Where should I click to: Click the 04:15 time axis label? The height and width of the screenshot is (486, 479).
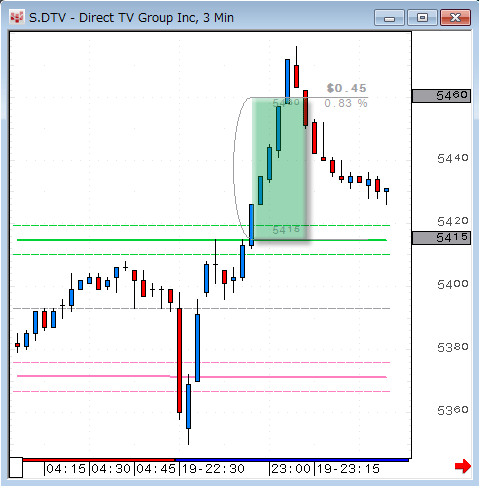coord(66,469)
